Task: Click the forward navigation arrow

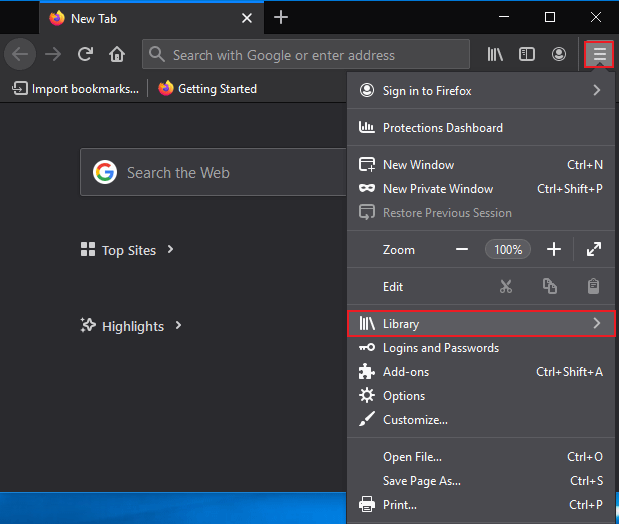Action: tap(53, 54)
